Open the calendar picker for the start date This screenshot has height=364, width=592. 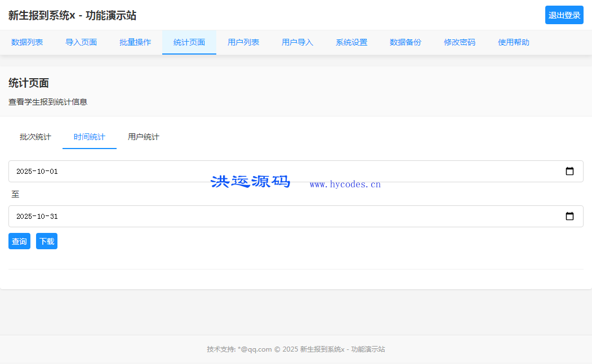[571, 171]
